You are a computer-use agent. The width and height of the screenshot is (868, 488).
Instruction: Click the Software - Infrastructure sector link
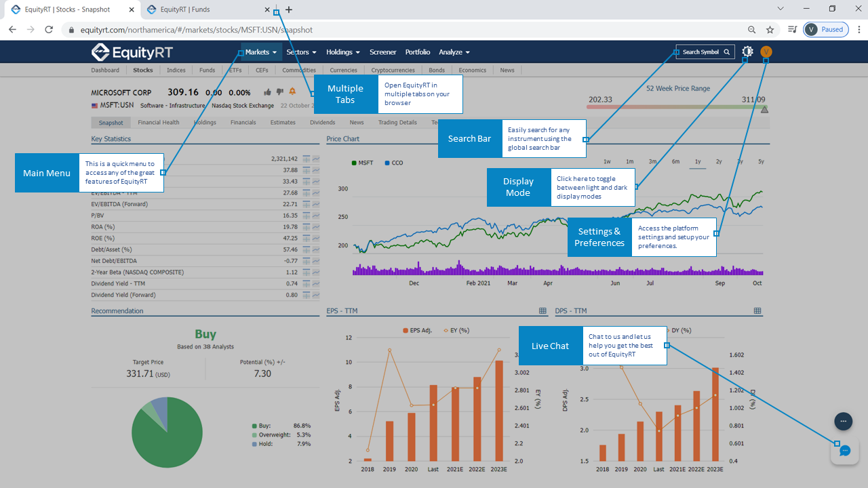pyautogui.click(x=172, y=106)
